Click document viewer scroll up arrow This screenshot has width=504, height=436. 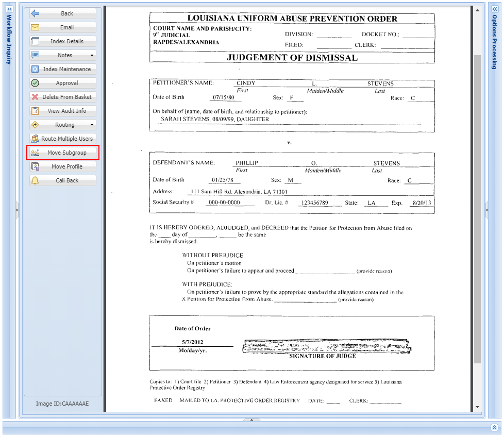pyautogui.click(x=477, y=10)
